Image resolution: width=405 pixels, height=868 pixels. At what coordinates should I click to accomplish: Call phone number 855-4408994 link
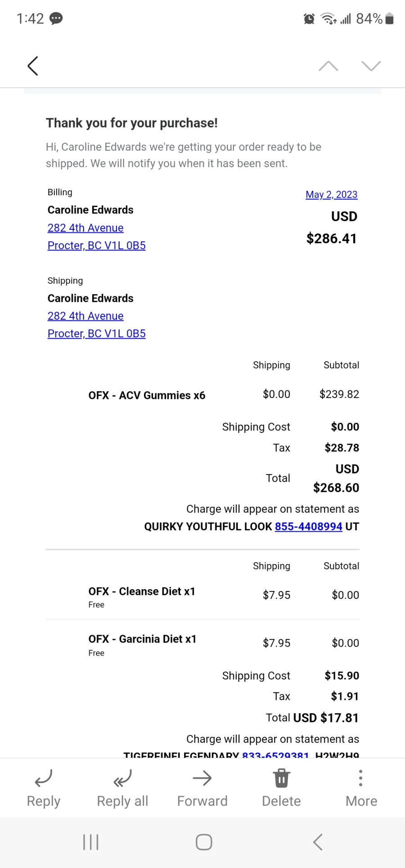309,526
